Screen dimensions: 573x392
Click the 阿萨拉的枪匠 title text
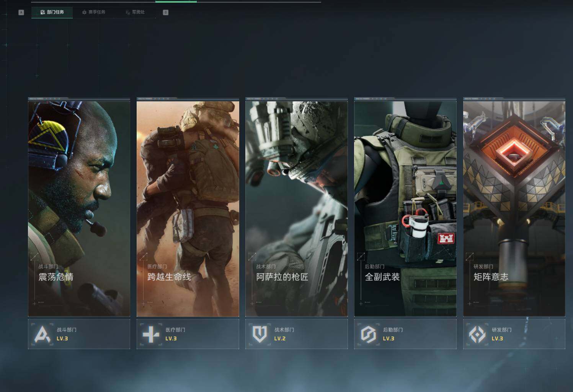click(x=282, y=277)
